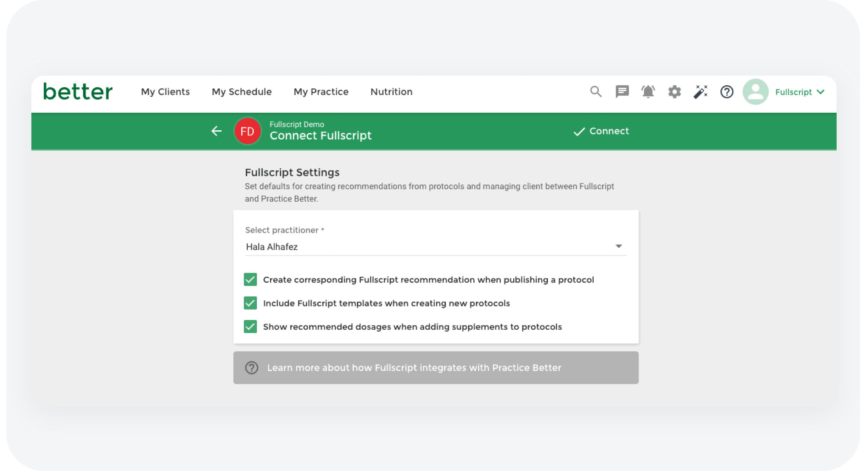868x471 pixels.
Task: Click the Select practitioner label
Action: [x=284, y=230]
